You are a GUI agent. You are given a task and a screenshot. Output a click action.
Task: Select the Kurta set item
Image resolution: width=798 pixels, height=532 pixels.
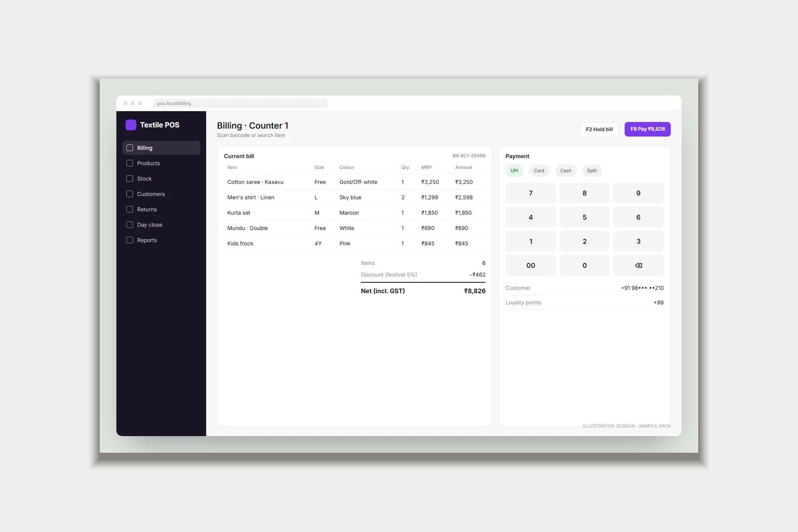(355, 213)
